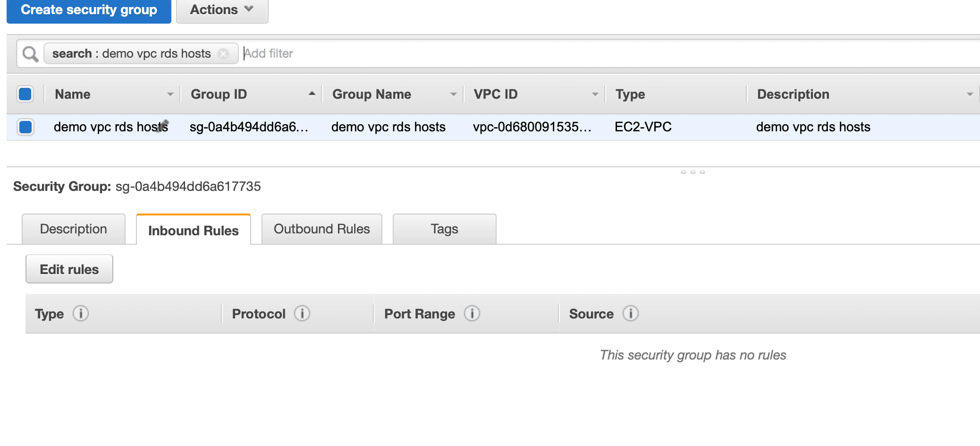
Task: Show info for the Port Range column
Action: tap(472, 313)
